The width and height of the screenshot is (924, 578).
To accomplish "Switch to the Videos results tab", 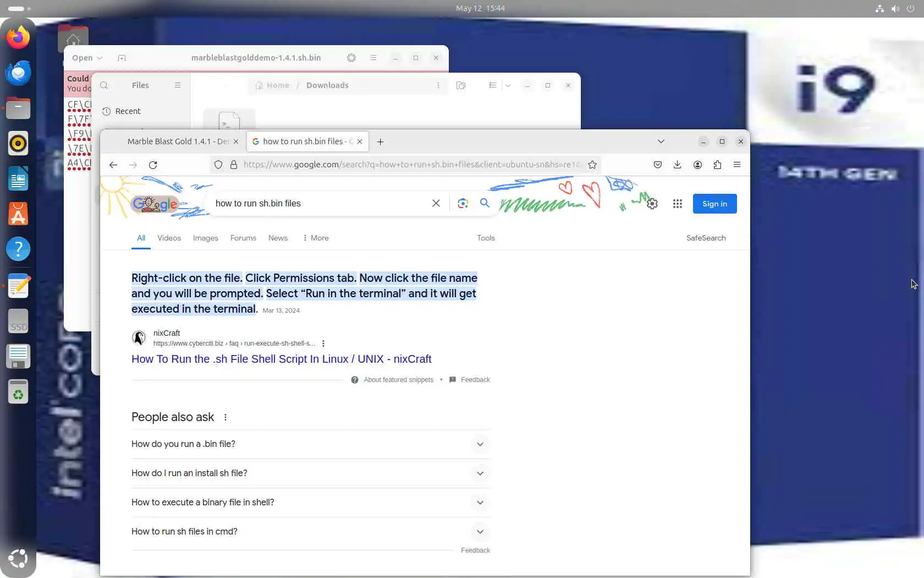I will coord(169,238).
